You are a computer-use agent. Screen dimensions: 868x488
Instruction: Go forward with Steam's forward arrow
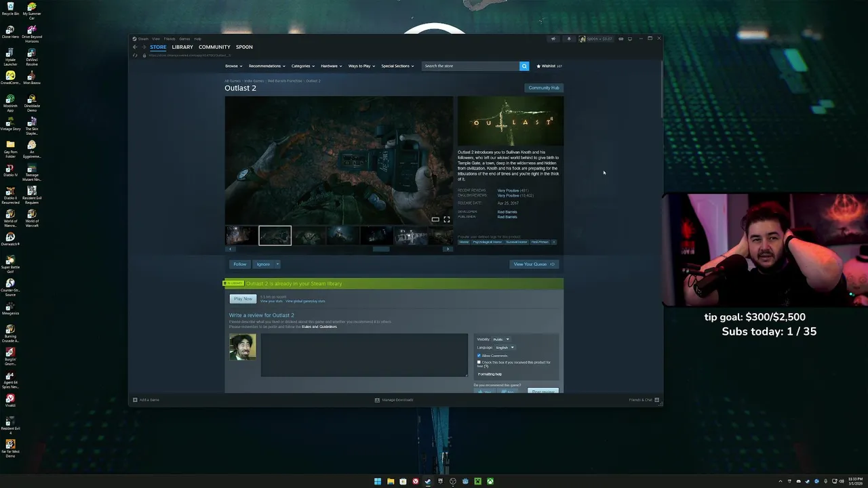pyautogui.click(x=144, y=47)
